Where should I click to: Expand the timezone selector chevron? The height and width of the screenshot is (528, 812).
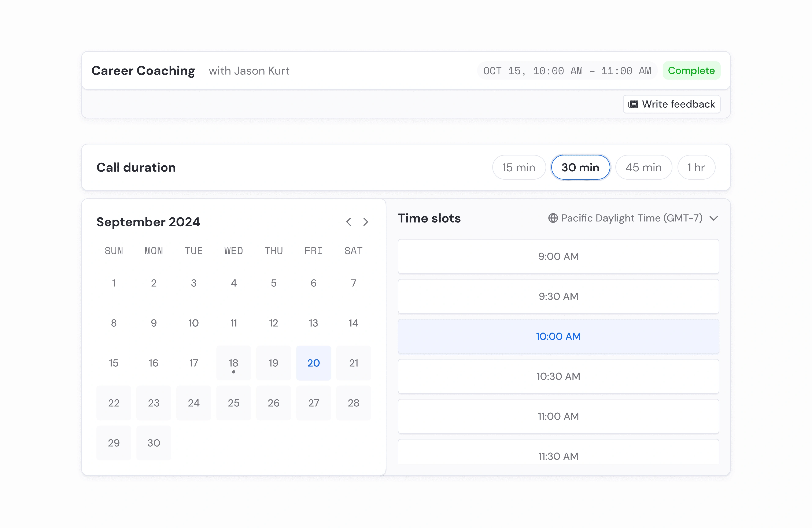click(715, 219)
